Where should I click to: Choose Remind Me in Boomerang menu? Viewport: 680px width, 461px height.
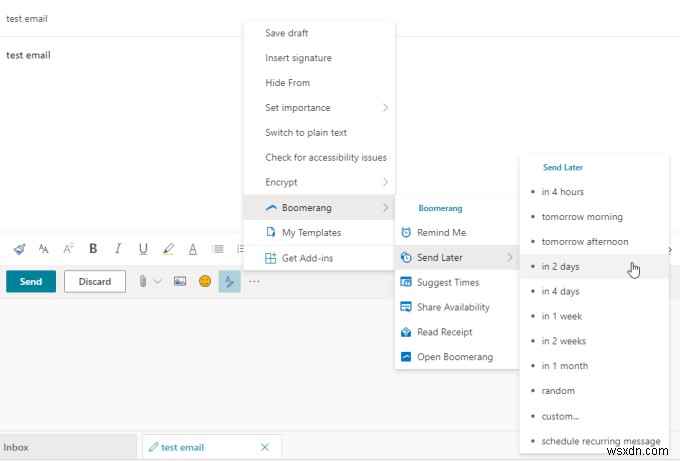click(x=457, y=232)
